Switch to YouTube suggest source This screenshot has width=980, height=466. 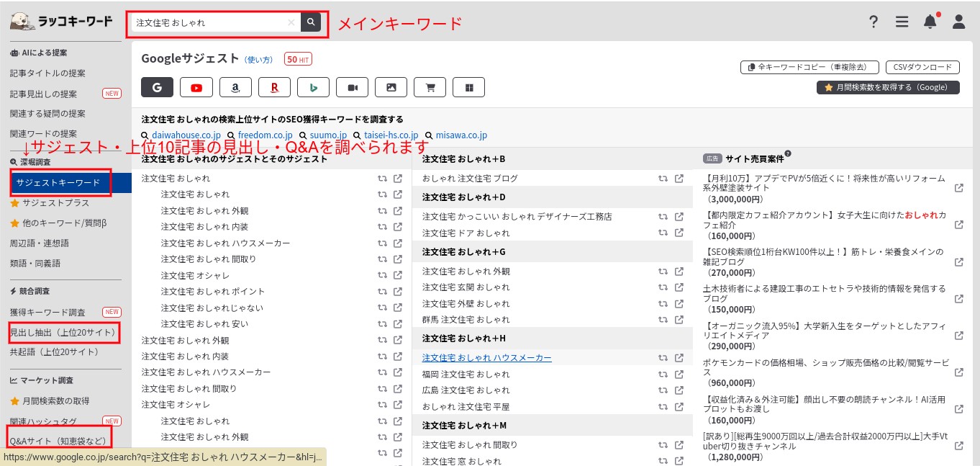coord(196,87)
